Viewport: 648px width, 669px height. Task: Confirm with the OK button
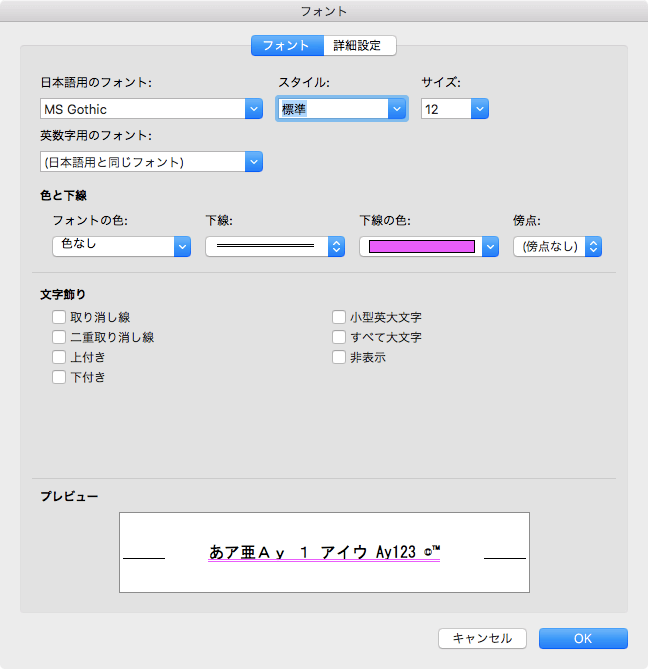click(583, 638)
